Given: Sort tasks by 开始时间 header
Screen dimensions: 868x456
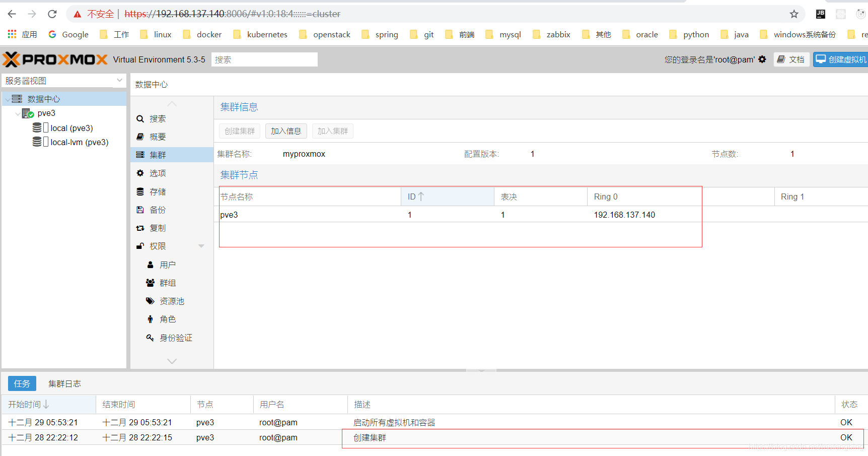Looking at the screenshot, I should (x=49, y=405).
